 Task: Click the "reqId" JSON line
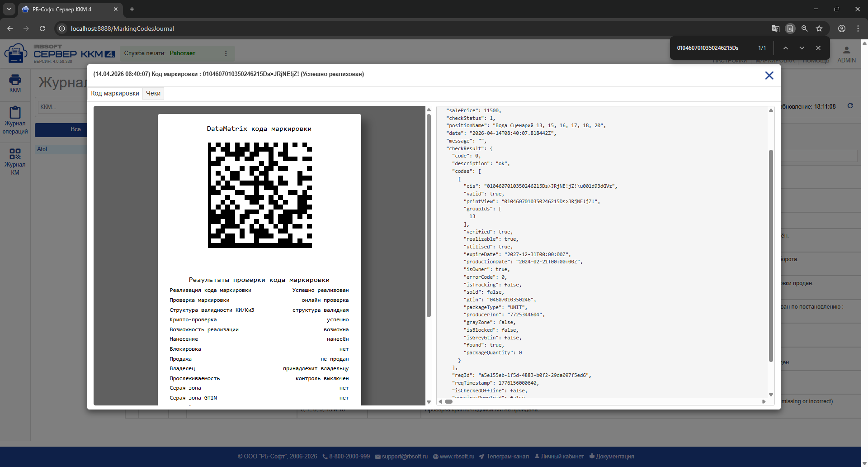tap(521, 376)
